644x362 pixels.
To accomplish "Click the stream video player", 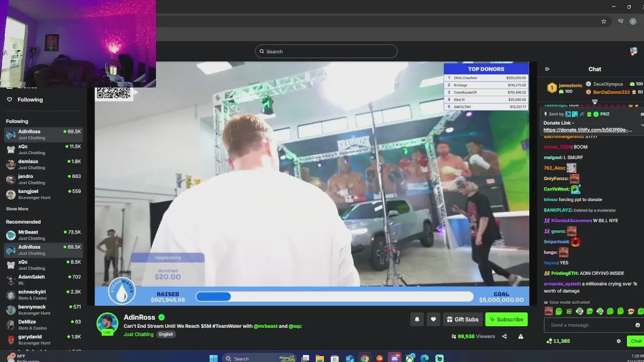I will pos(312,184).
